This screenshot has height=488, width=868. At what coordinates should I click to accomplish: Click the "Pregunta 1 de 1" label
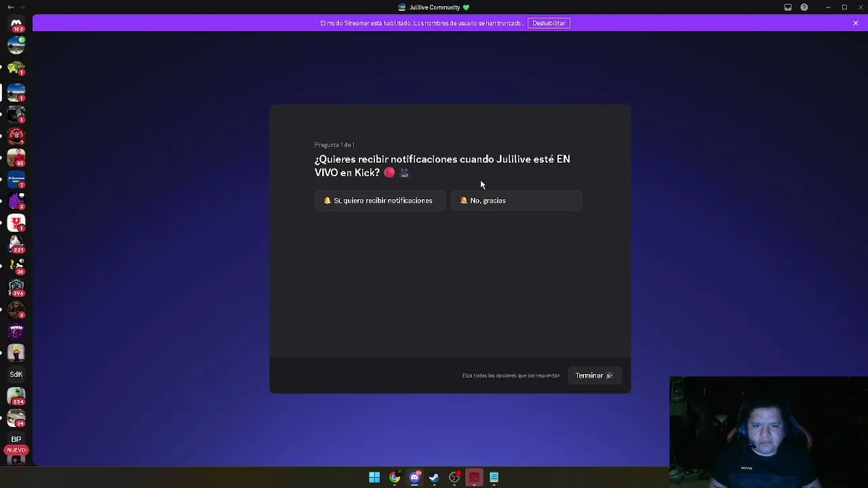point(334,145)
